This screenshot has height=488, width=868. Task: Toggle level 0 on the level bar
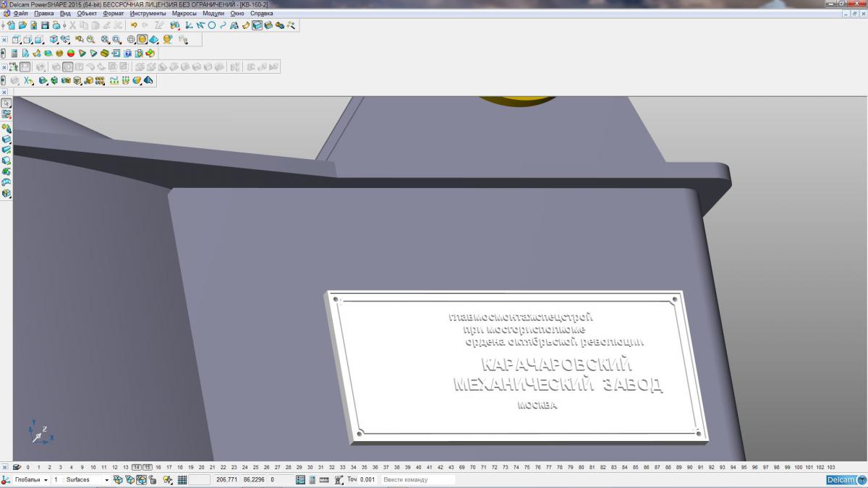(28, 467)
